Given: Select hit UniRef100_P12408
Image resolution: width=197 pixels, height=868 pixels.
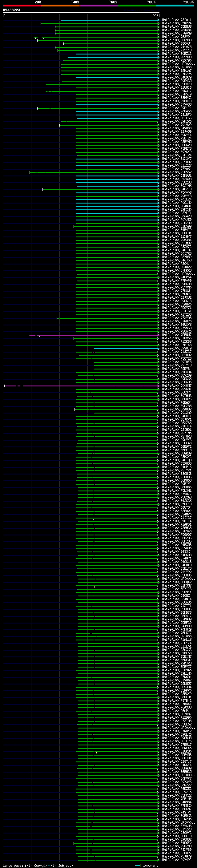Looking at the screenshot, I should click(176, 179).
